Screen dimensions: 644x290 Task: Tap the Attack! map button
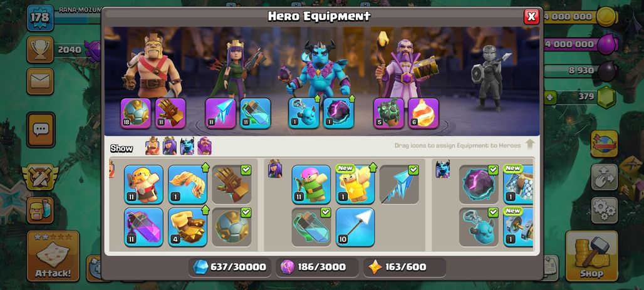[x=53, y=256]
